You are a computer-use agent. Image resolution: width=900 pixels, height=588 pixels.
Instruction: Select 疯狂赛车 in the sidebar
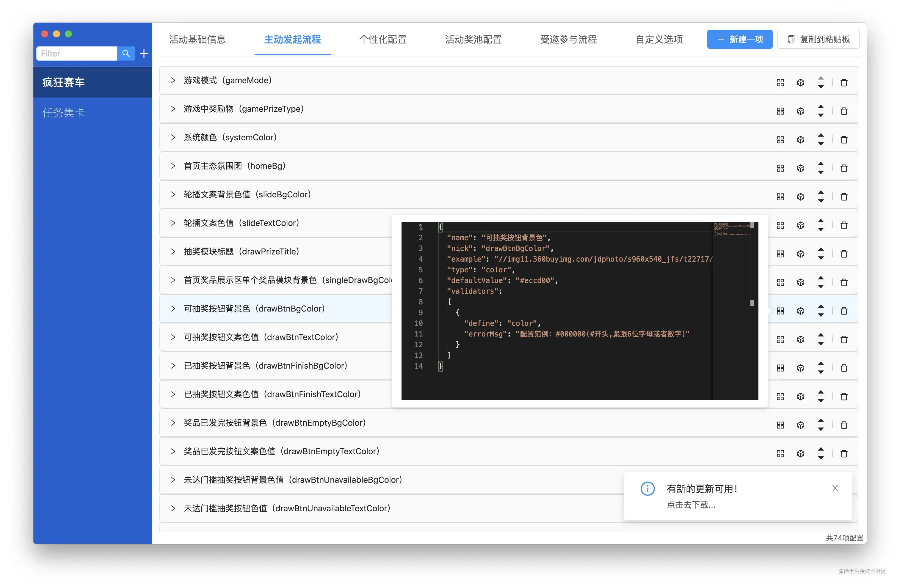pos(93,82)
